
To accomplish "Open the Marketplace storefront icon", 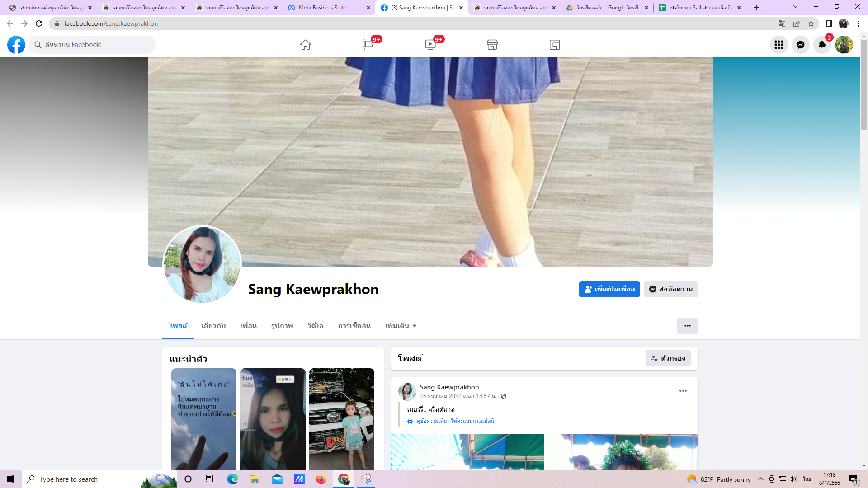I will click(492, 45).
